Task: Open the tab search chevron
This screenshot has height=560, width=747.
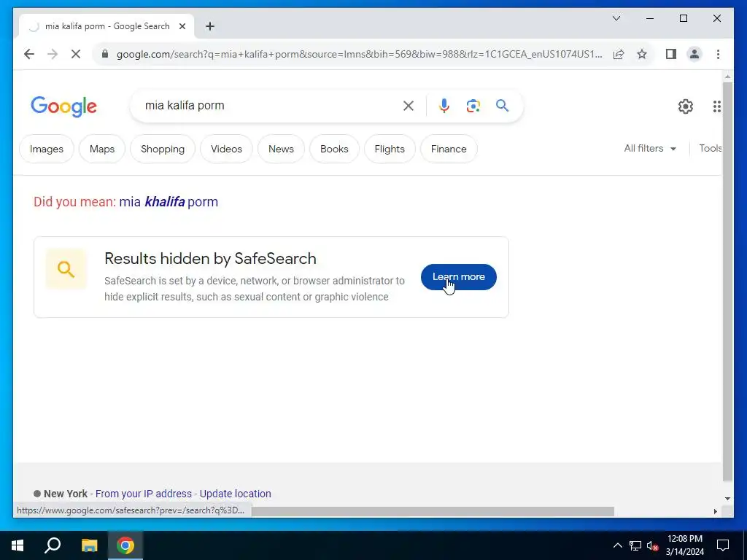Action: coord(616,18)
